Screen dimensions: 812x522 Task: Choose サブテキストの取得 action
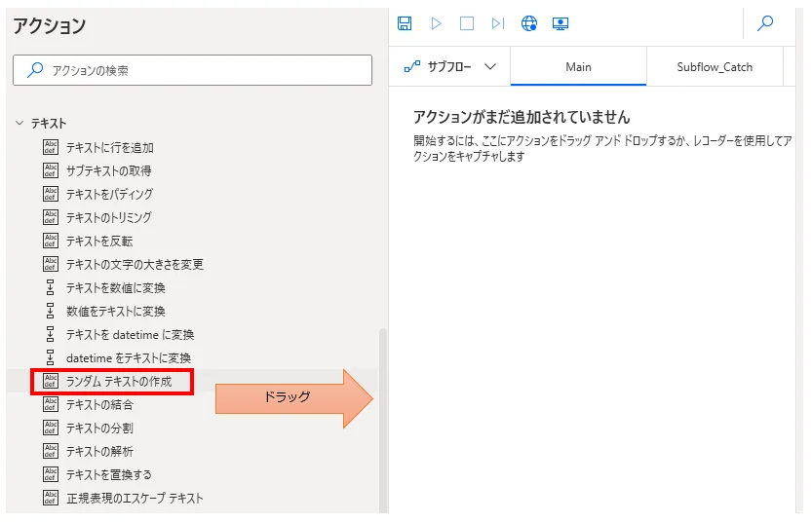coord(108,171)
